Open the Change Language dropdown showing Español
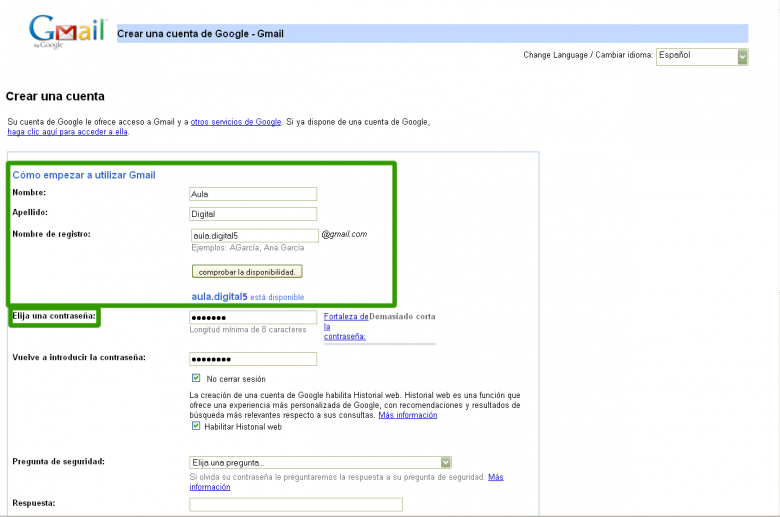The height and width of the screenshot is (517, 780). (x=701, y=56)
